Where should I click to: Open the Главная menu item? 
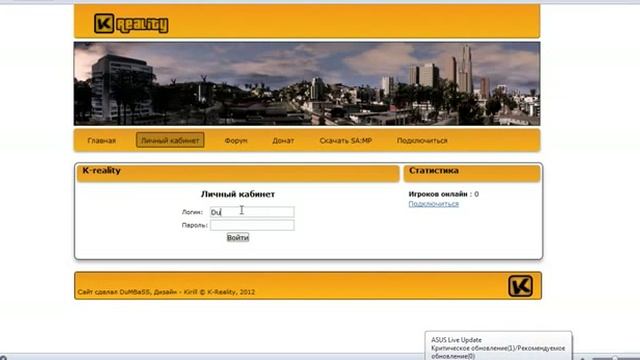[102, 140]
